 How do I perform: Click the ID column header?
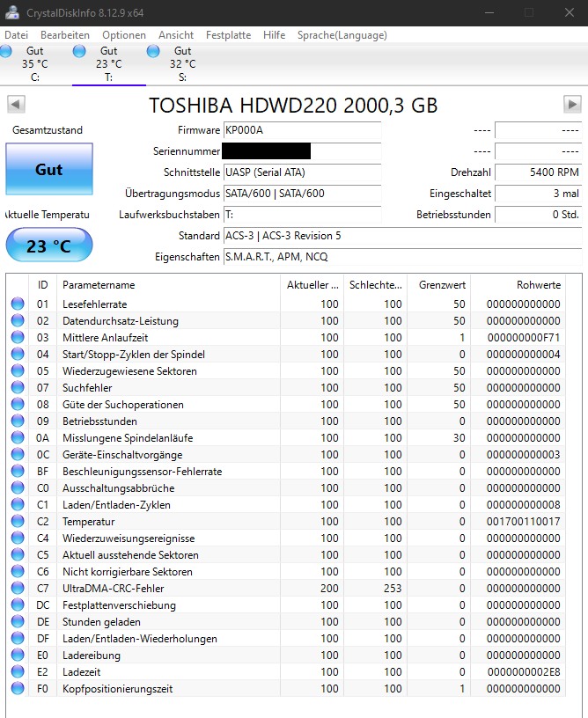(42, 285)
